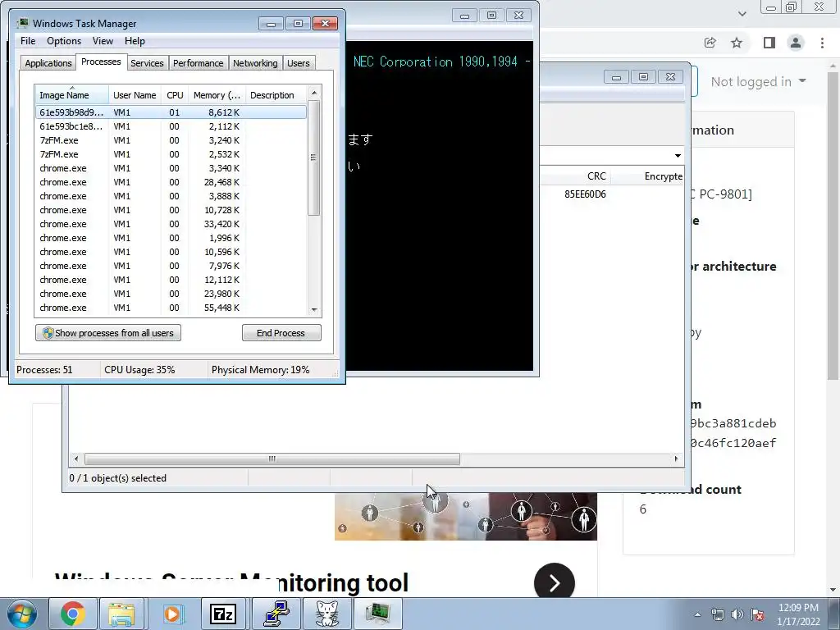The image size is (840, 630).
Task: Open Google Chrome from the taskbar
Action: pos(72,614)
